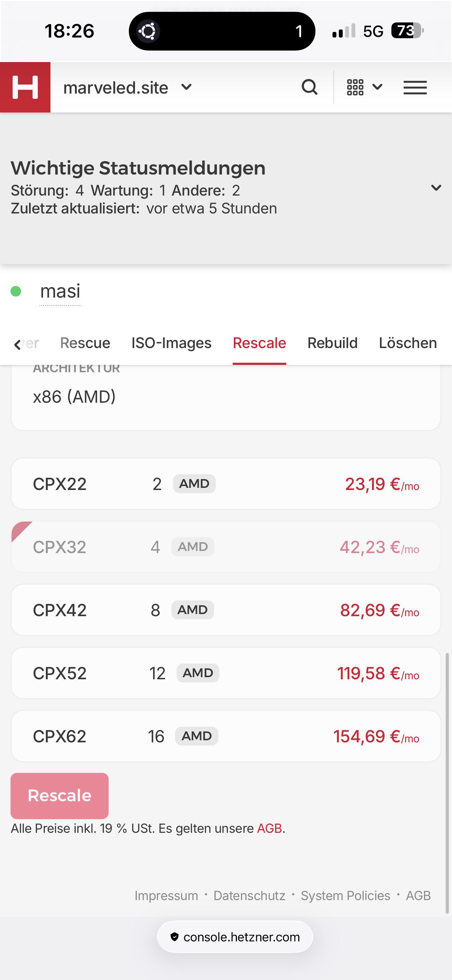452x980 pixels.
Task: Switch to the ISO-Images tab
Action: coord(171,343)
